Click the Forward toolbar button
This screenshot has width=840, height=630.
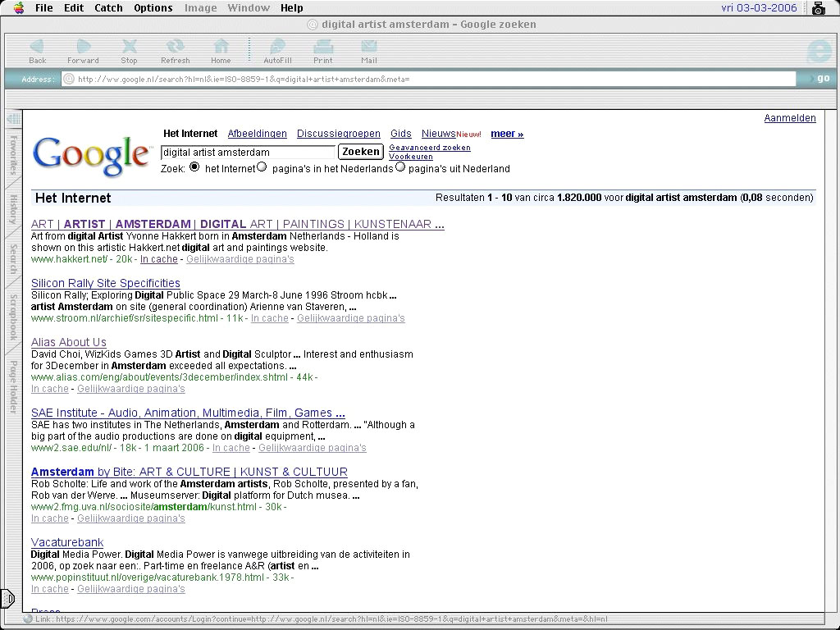tap(83, 52)
